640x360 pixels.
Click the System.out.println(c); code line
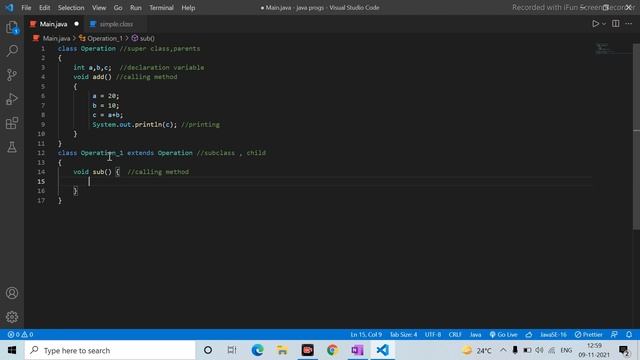coord(135,124)
